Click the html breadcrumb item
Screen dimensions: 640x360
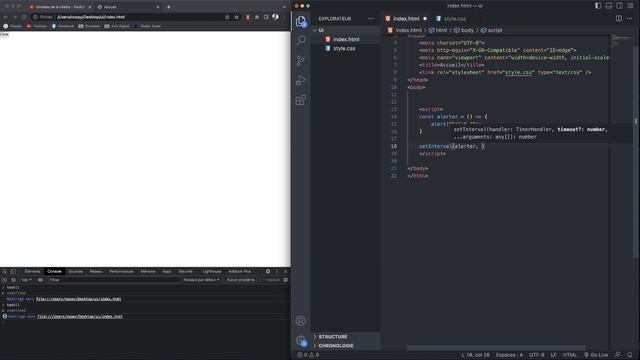[438, 30]
